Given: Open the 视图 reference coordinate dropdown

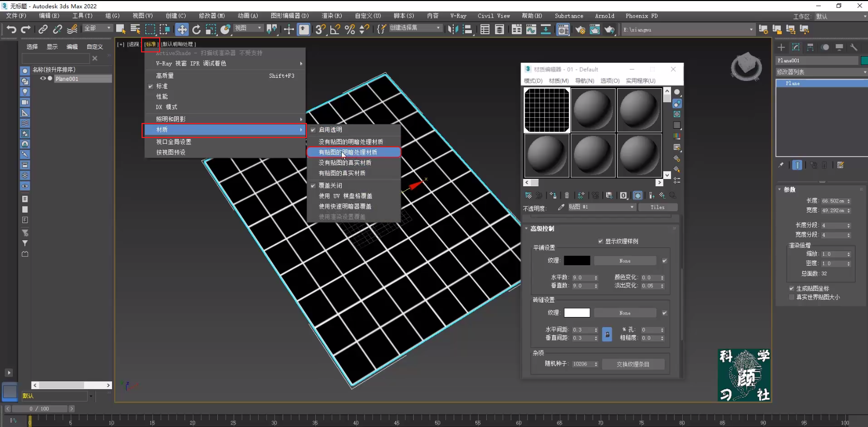Looking at the screenshot, I should 249,28.
